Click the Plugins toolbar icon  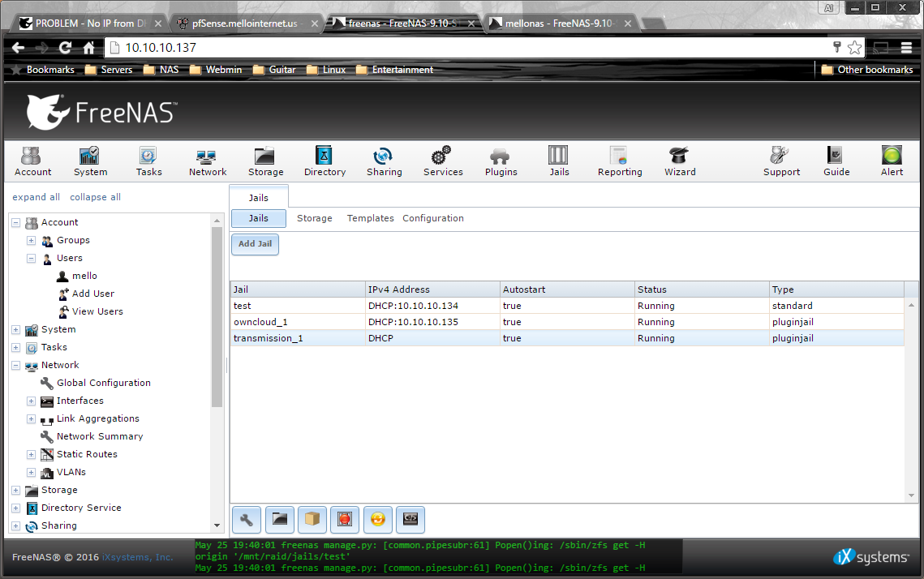click(x=501, y=161)
